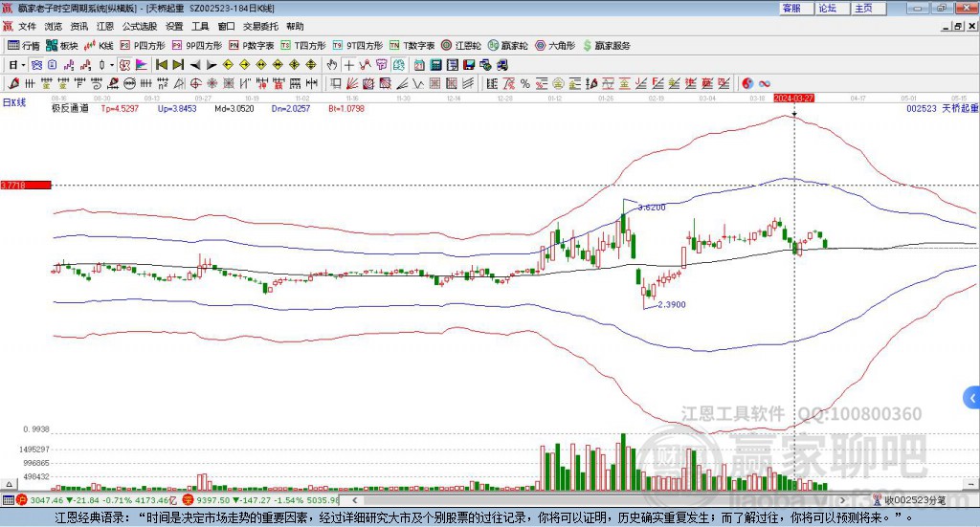Click the Up=3.8453 value

click(x=177, y=108)
